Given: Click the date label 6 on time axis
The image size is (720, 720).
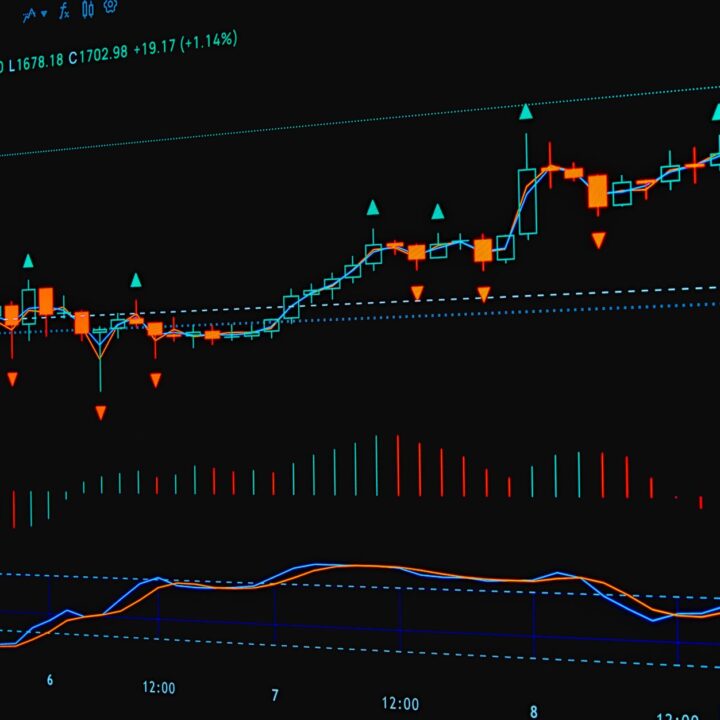Looking at the screenshot, I should [50, 680].
